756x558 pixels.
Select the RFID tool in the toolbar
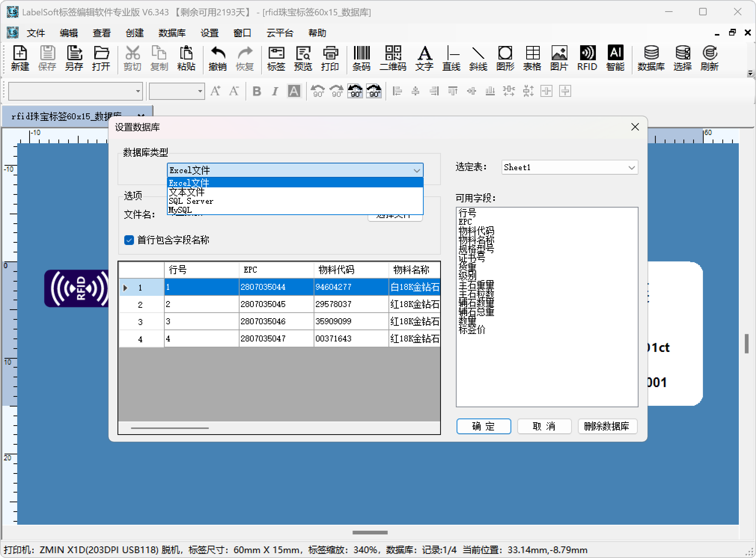[587, 58]
